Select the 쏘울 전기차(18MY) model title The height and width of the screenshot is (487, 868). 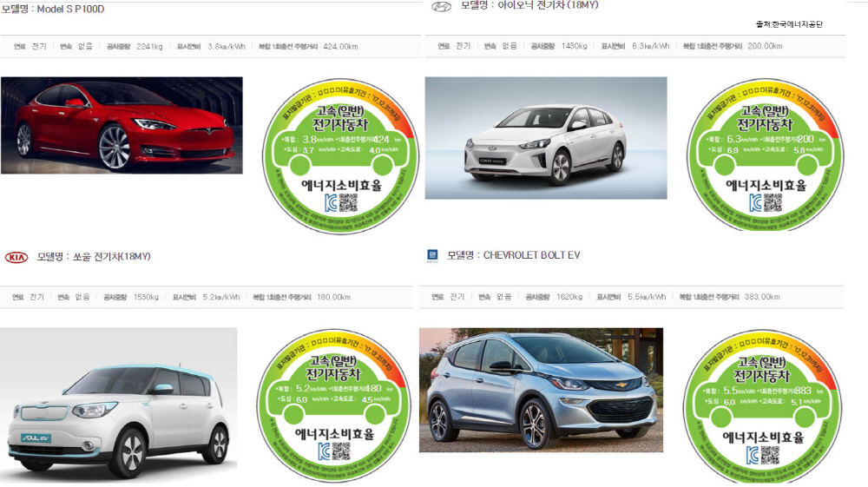click(x=94, y=257)
